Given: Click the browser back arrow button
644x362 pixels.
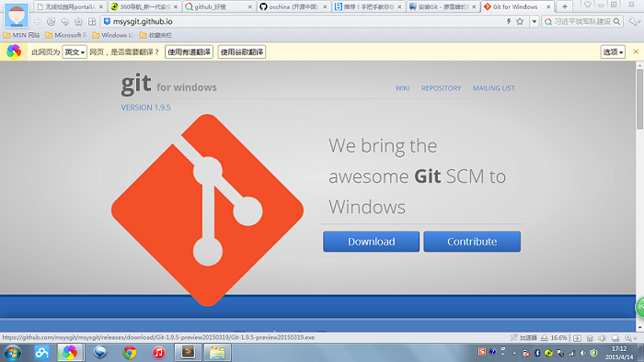Looking at the screenshot, I should 38,21.
